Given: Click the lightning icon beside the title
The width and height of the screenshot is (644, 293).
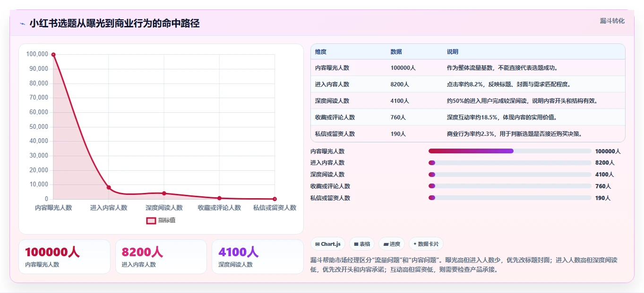Looking at the screenshot, I should pyautogui.click(x=22, y=24).
